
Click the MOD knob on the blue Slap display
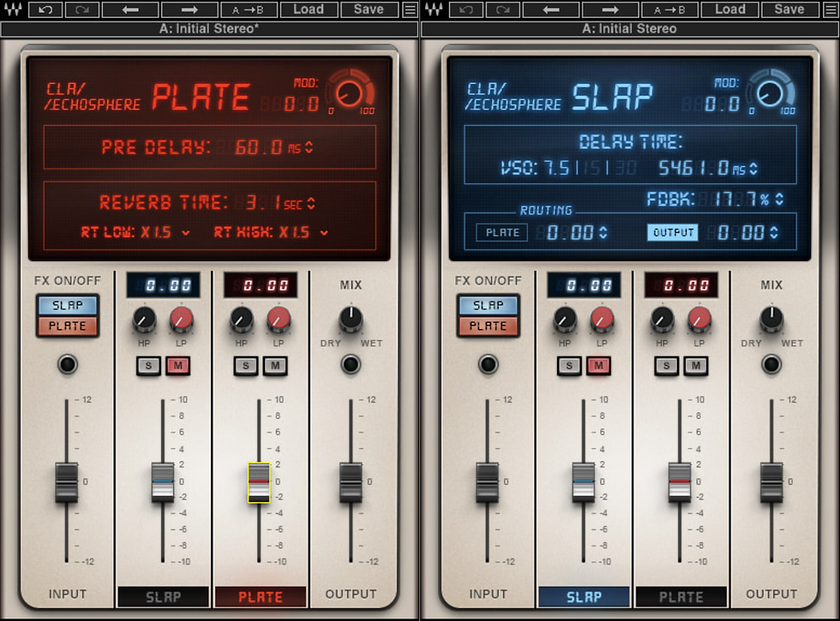click(x=770, y=93)
